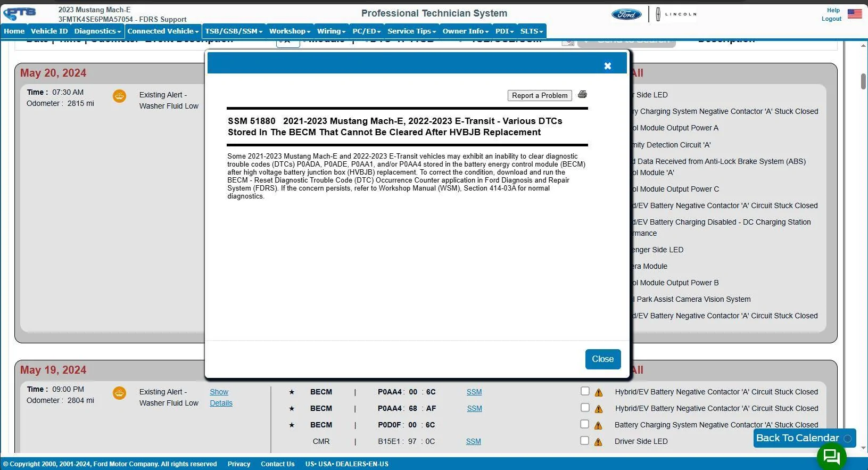This screenshot has height=470, width=868.
Task: Expand the SLTS menu
Action: (x=532, y=31)
